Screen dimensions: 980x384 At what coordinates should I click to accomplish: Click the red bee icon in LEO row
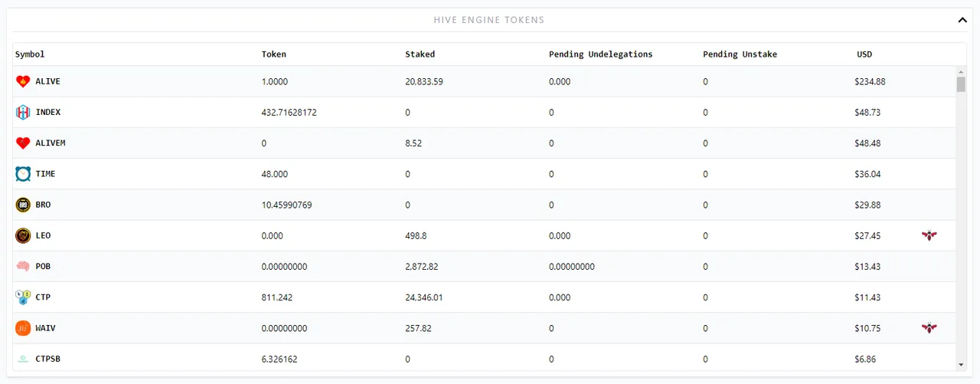point(929,235)
